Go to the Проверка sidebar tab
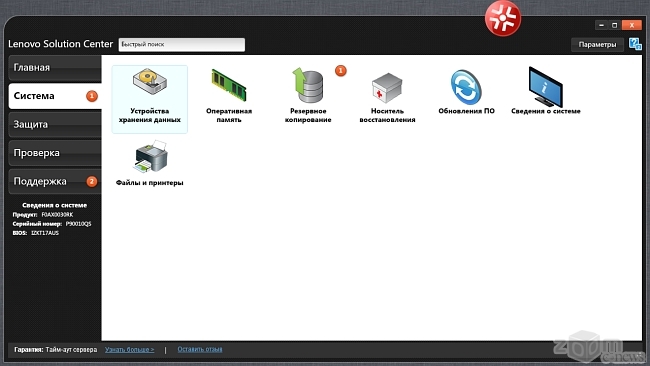This screenshot has height=366, width=650. tap(55, 153)
